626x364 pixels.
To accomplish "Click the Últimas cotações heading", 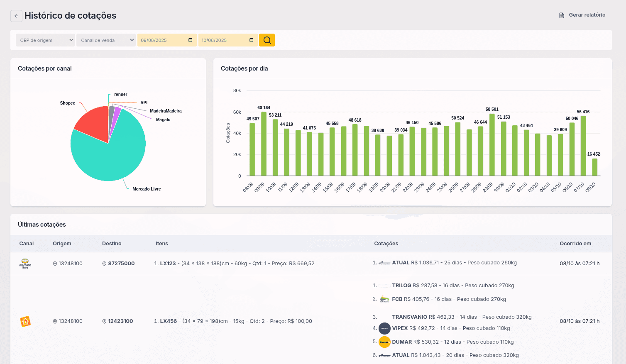I will click(x=42, y=225).
